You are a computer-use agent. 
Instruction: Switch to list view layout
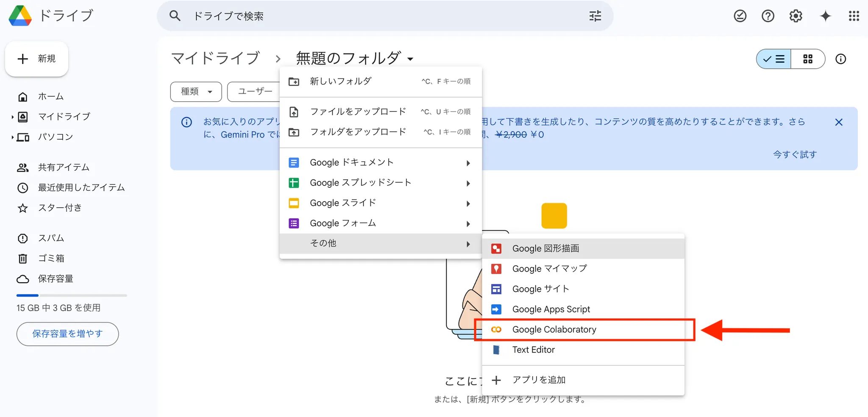click(774, 59)
